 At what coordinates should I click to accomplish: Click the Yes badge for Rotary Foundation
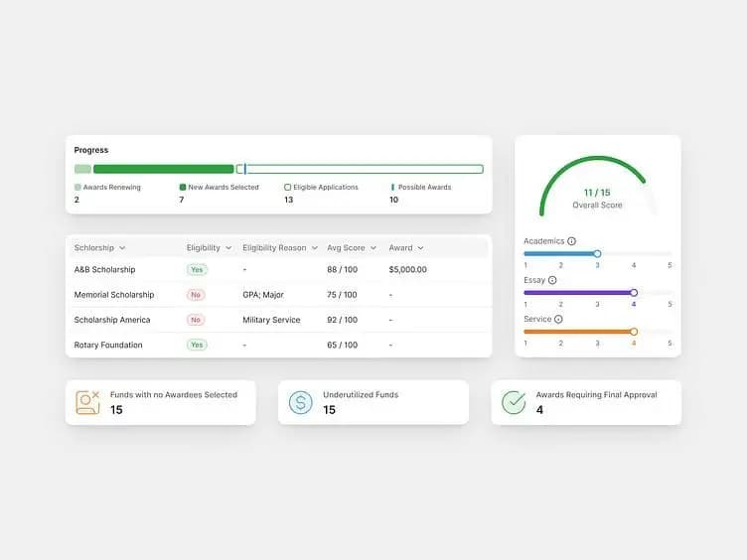pos(197,345)
